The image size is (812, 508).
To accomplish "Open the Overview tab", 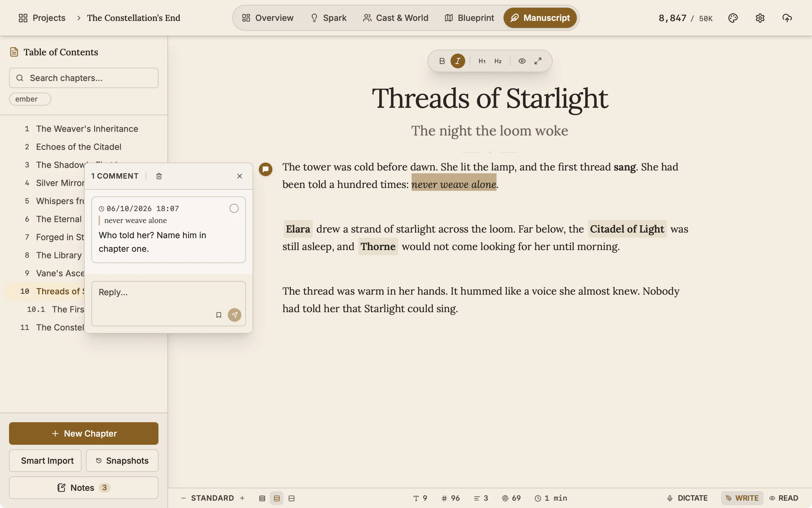I will point(268,18).
